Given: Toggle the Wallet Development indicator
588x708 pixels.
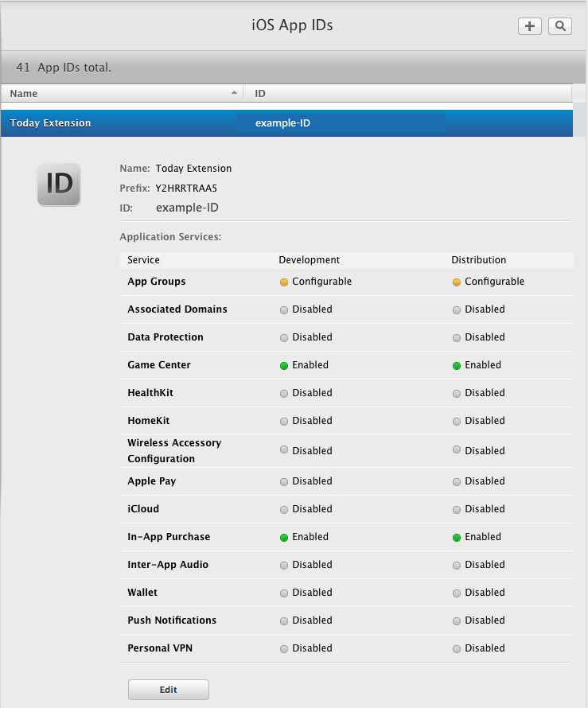Looking at the screenshot, I should tap(283, 593).
